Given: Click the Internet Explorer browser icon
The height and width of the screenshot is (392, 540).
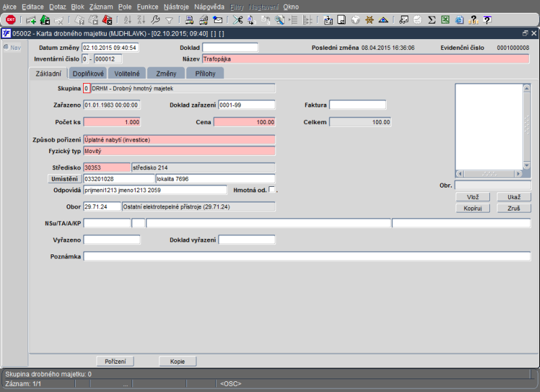Looking at the screenshot, I should (459, 20).
